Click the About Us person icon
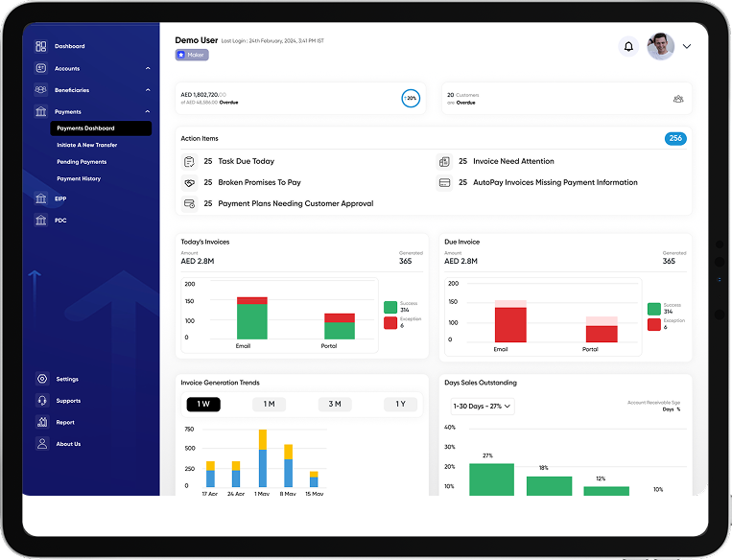 click(x=41, y=444)
